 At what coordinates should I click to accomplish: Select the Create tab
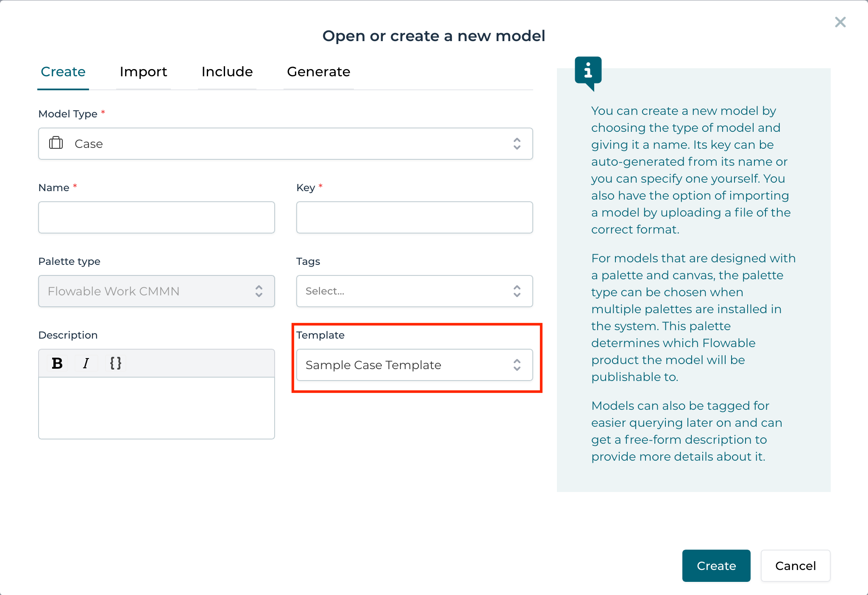[63, 72]
